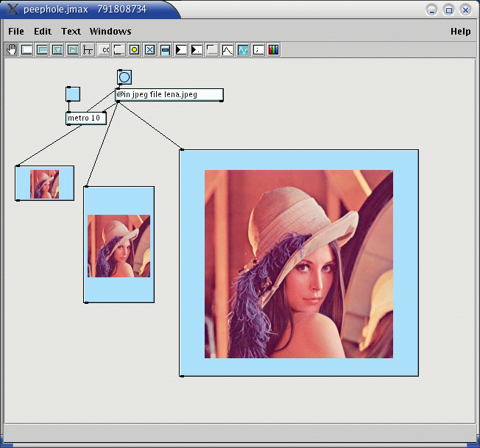Pick the message box bracket tool
The image size is (480, 448).
click(119, 49)
